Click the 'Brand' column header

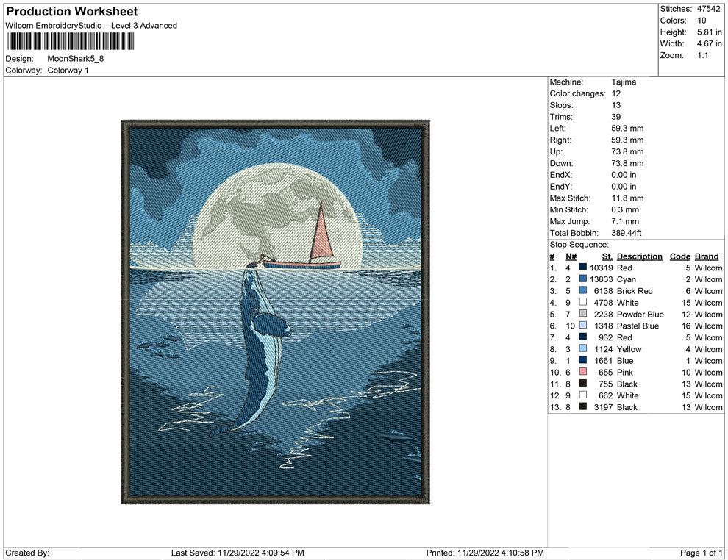(707, 256)
